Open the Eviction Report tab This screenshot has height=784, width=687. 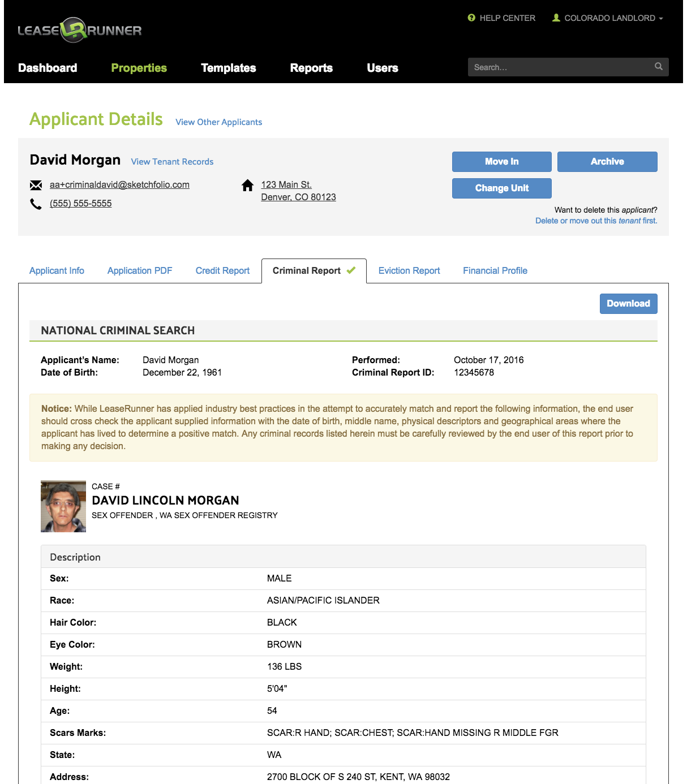(x=409, y=270)
